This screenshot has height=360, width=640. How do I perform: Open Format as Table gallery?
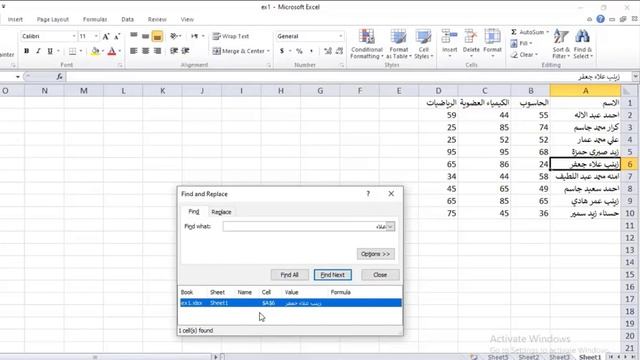point(398,44)
